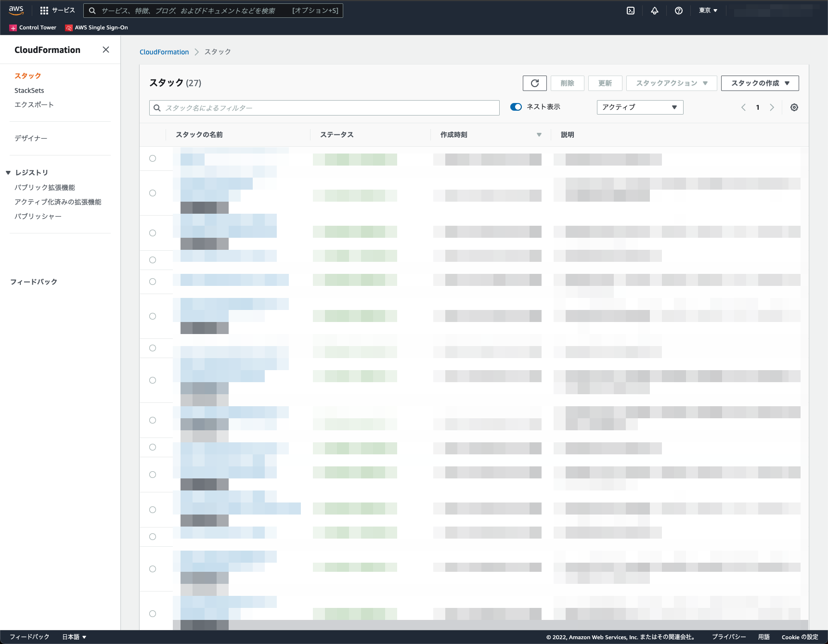Select the fifth stack radio button
This screenshot has height=644, width=828.
(153, 282)
